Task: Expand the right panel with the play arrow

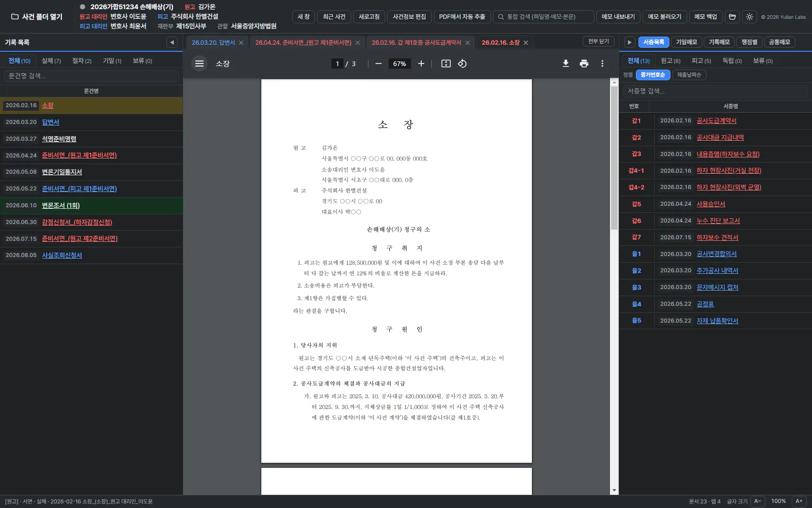Action: pyautogui.click(x=629, y=42)
